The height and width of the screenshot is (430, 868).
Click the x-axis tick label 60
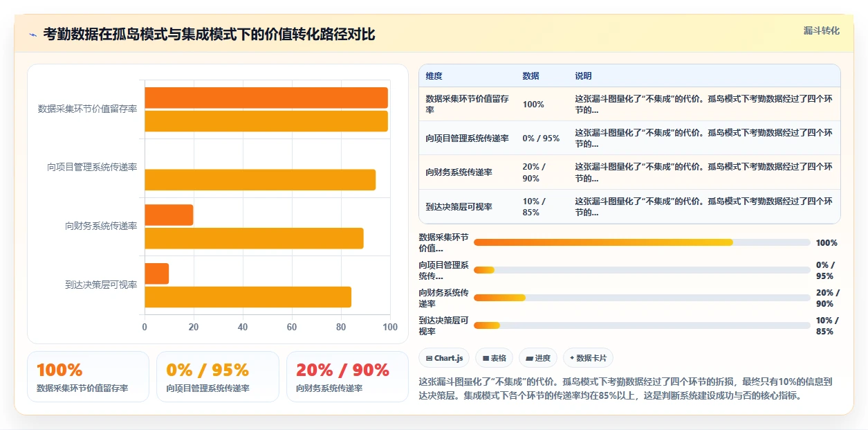pos(292,327)
